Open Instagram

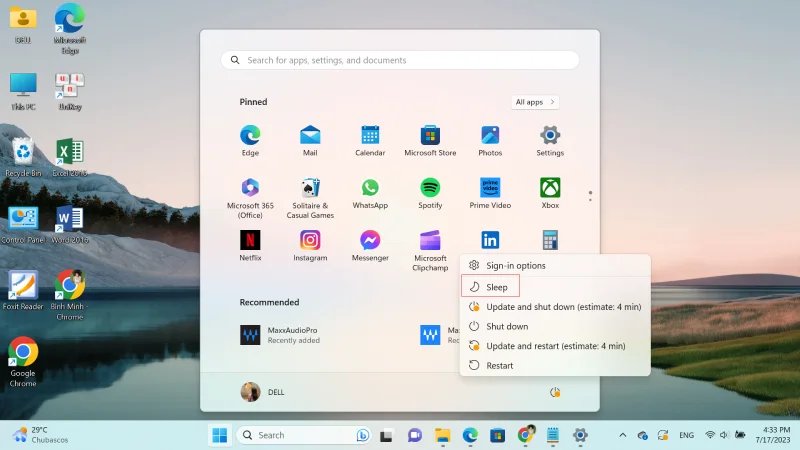(x=310, y=245)
